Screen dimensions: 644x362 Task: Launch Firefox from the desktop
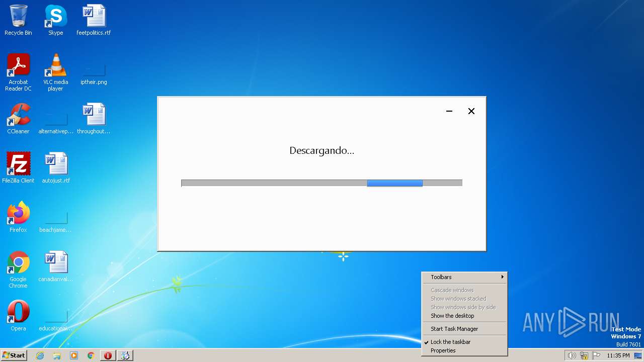18,217
